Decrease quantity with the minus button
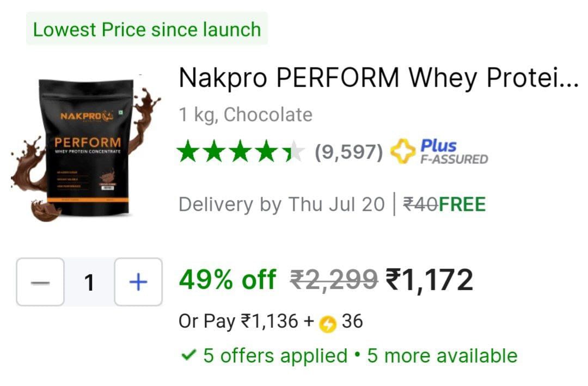Image resolution: width=588 pixels, height=386 pixels. click(40, 282)
